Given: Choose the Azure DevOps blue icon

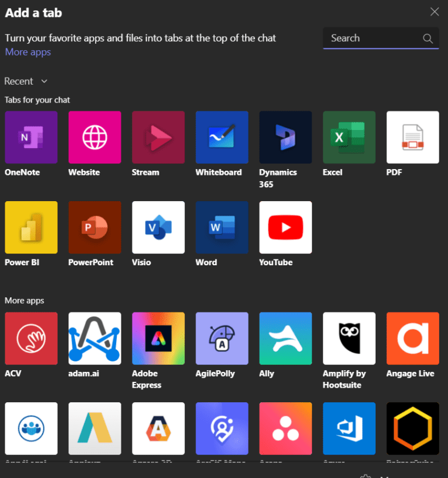Looking at the screenshot, I should (349, 428).
